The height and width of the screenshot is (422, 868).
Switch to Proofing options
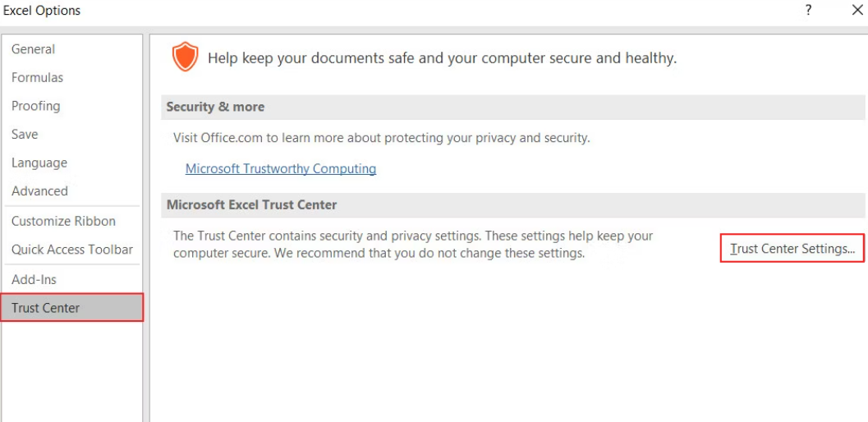click(x=36, y=106)
